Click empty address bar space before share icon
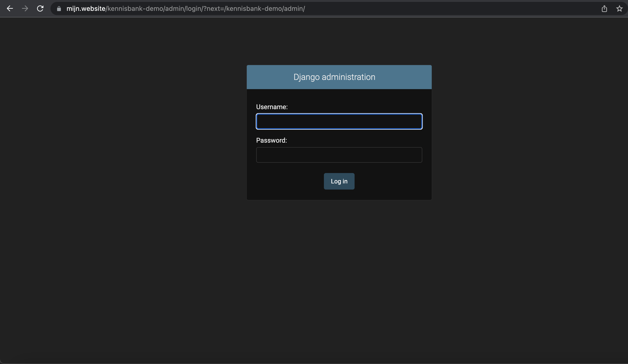628x364 pixels. [473, 9]
